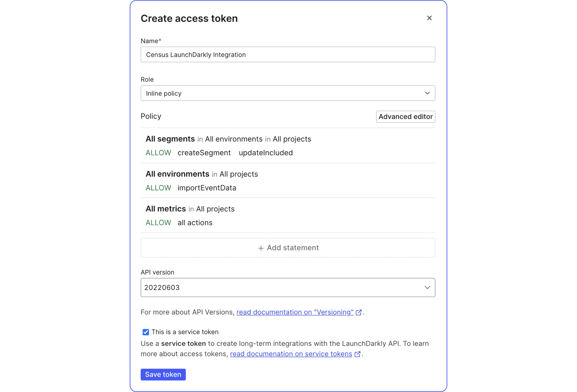
Task: Open the Versioning documentation link
Action: click(295, 312)
